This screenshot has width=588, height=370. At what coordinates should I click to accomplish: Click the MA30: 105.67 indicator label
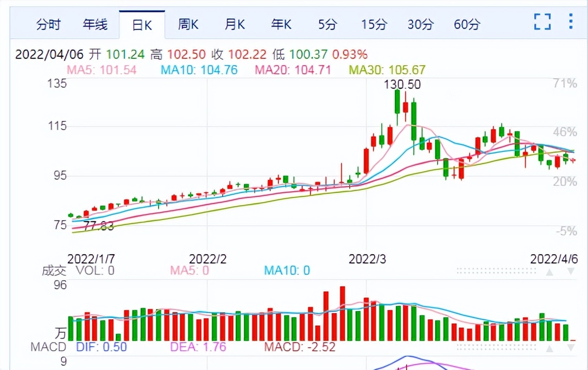387,70
